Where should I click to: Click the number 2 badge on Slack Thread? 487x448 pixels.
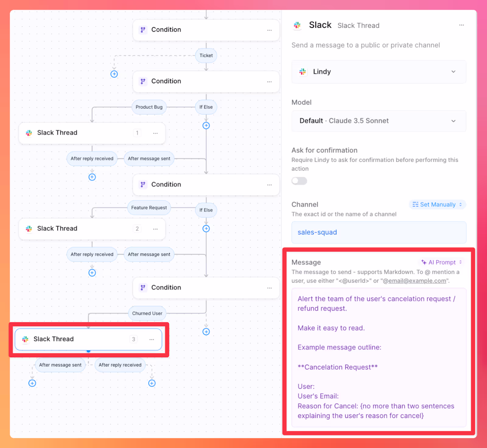137,228
